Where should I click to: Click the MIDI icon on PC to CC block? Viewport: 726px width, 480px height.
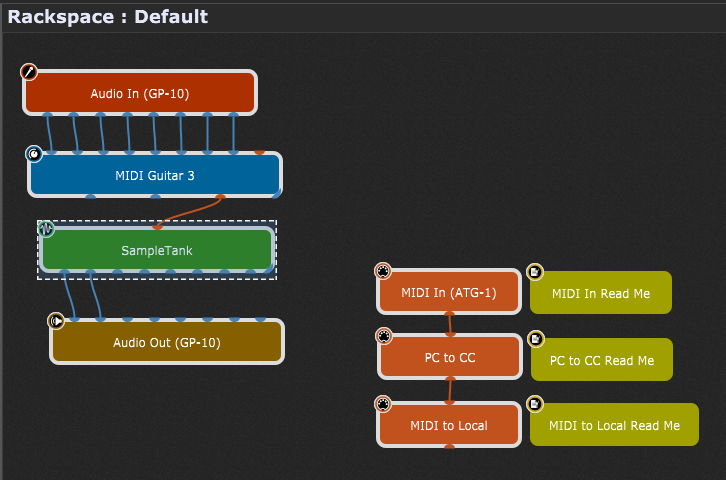pos(383,336)
